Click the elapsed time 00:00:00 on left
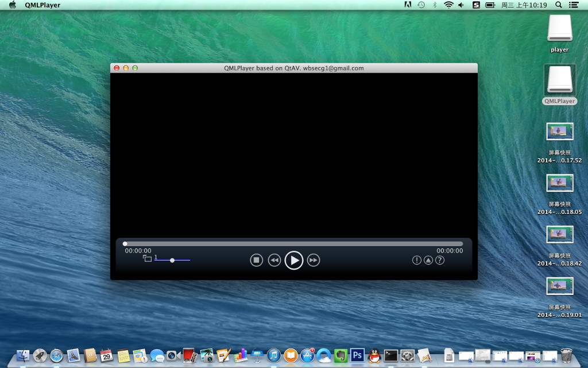The image size is (588, 368). click(x=138, y=251)
